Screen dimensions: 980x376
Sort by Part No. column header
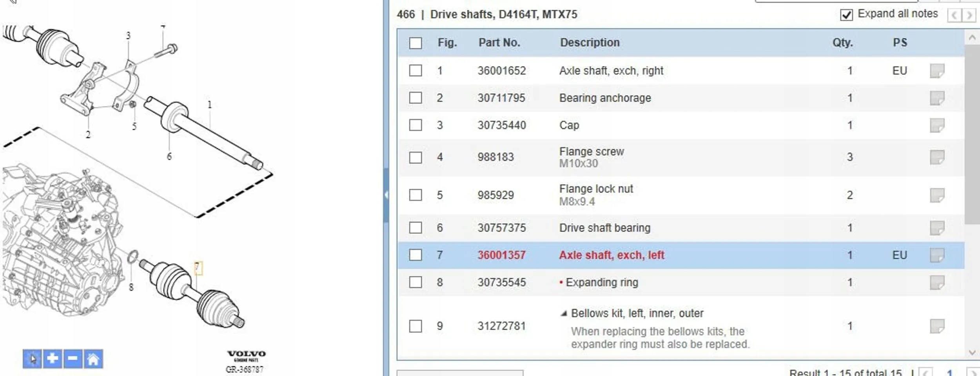[x=499, y=43]
